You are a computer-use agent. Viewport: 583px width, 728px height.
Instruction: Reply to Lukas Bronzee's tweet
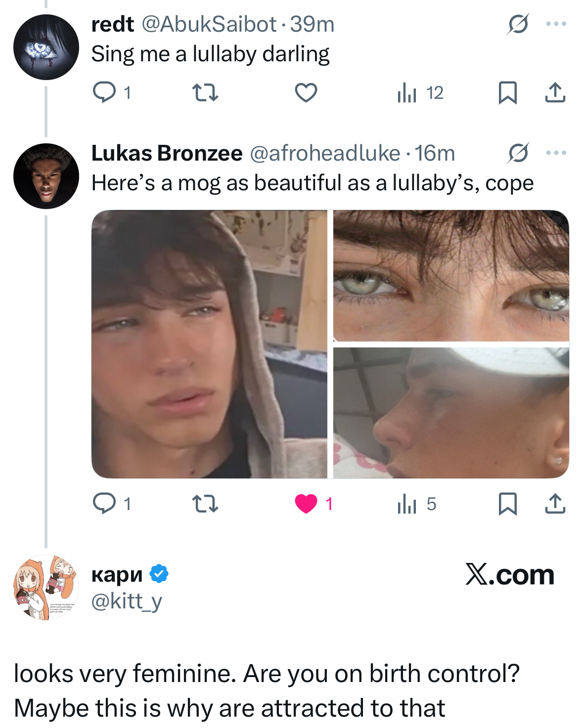(104, 504)
